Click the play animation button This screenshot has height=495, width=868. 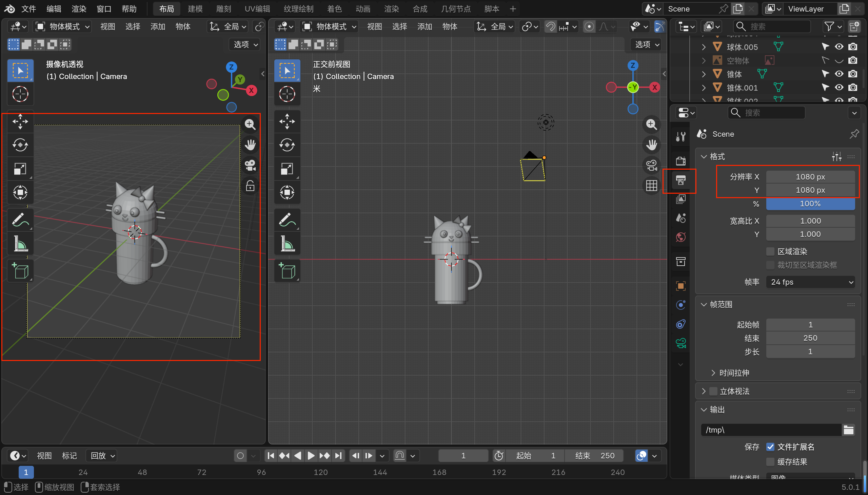coord(311,456)
